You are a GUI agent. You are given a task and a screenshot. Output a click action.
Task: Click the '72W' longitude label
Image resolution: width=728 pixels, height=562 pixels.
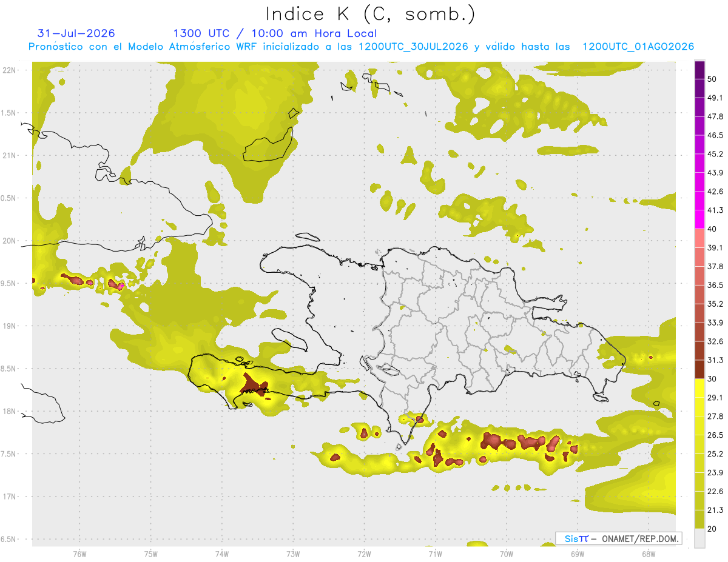[x=364, y=554]
